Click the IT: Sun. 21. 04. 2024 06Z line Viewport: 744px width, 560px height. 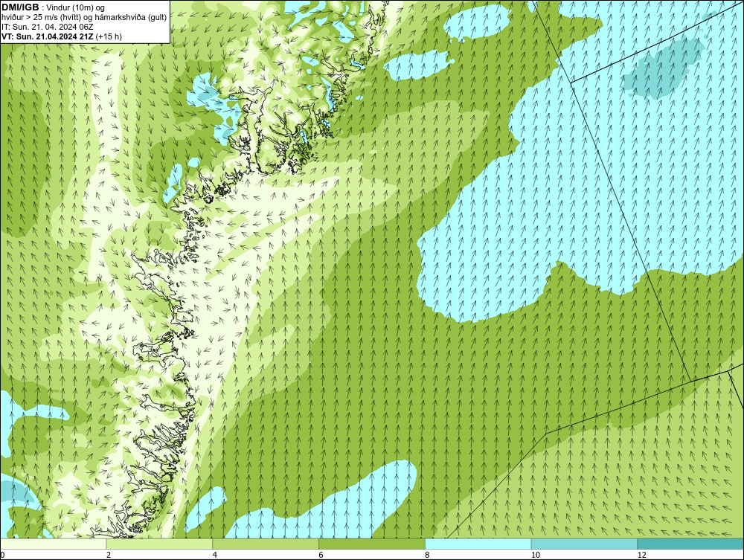[x=48, y=27]
